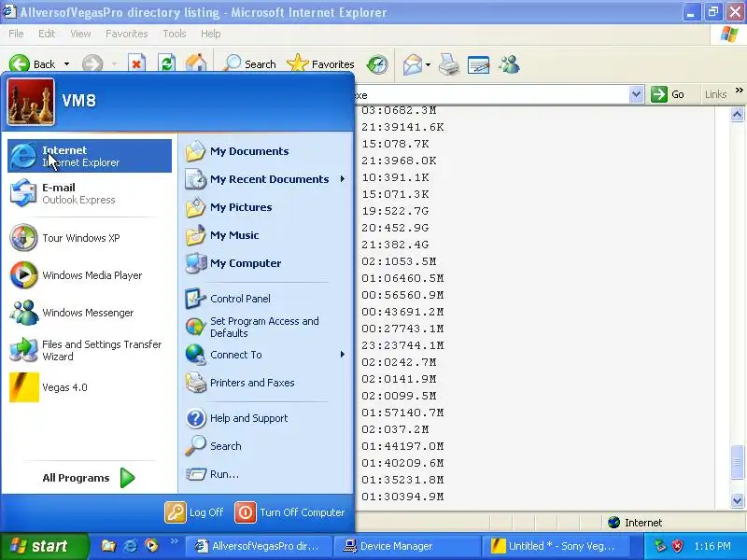Start Files and Settings Transfer Wizard
This screenshot has height=560, width=747.
(90, 350)
